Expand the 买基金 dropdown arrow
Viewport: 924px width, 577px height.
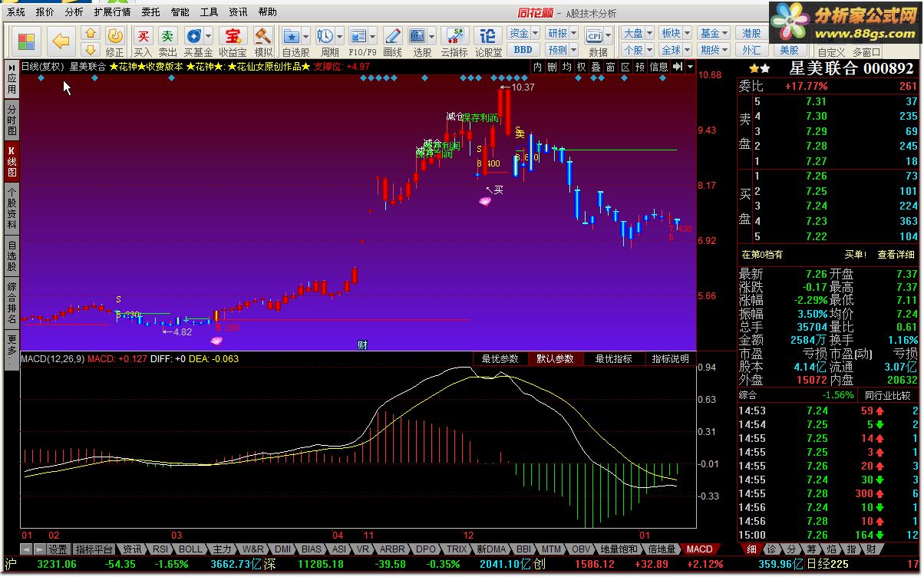click(209, 36)
